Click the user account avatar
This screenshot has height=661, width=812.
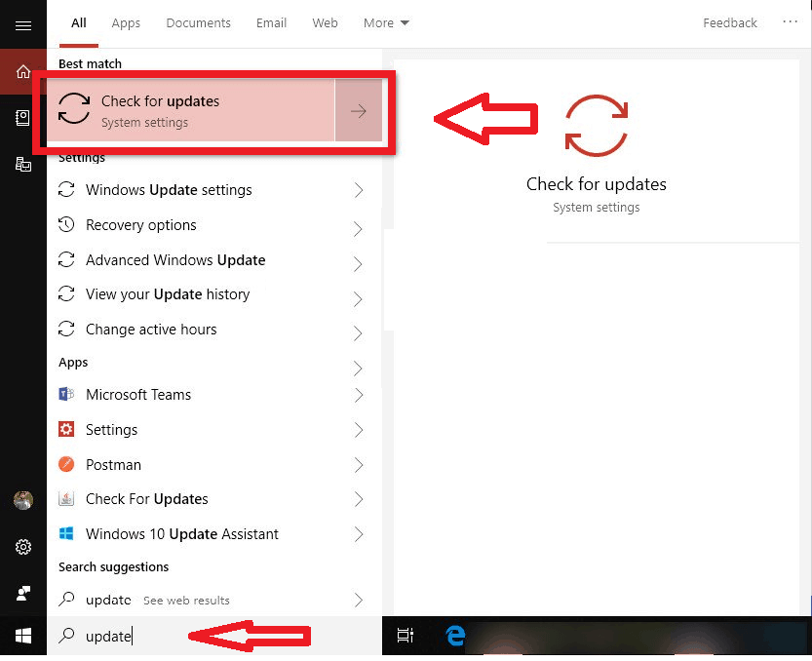click(23, 500)
